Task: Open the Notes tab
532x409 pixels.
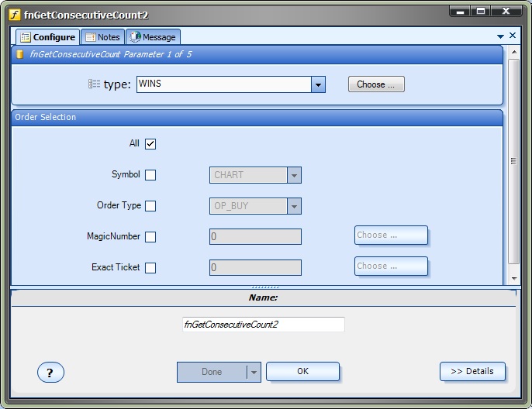Action: click(x=103, y=37)
